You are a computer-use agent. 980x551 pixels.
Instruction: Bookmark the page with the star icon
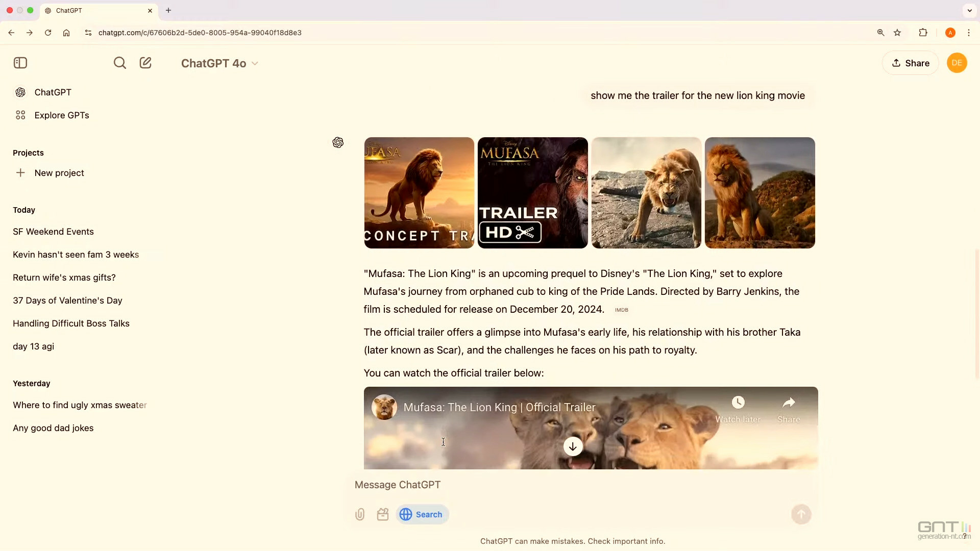click(897, 33)
